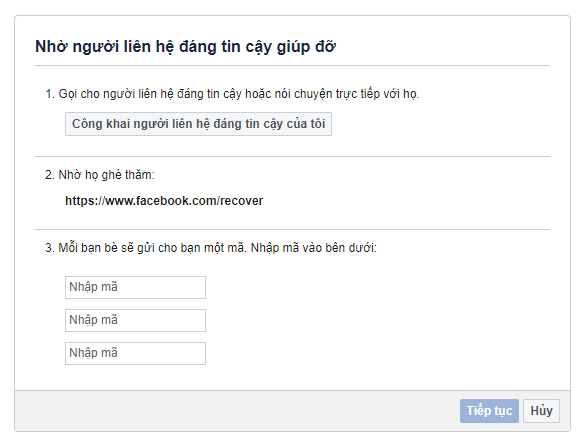
Task: Click the https://www.facebook.com/recover address text
Action: [x=164, y=201]
